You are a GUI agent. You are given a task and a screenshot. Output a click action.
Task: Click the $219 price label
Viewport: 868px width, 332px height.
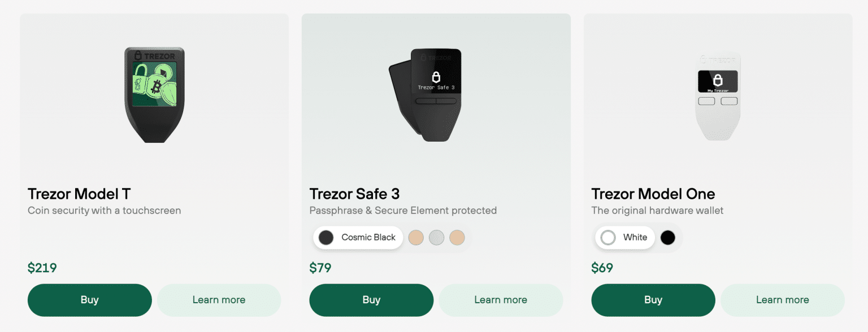coord(42,268)
